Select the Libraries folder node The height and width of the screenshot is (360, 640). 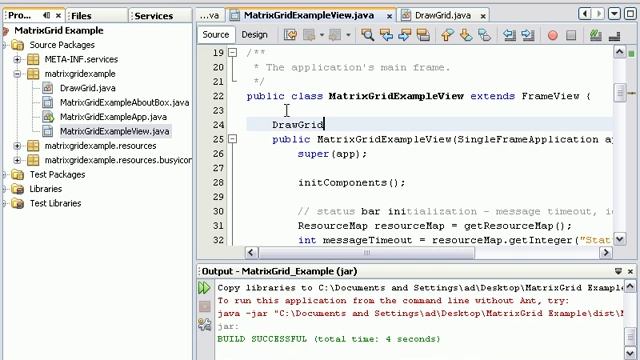(46, 189)
